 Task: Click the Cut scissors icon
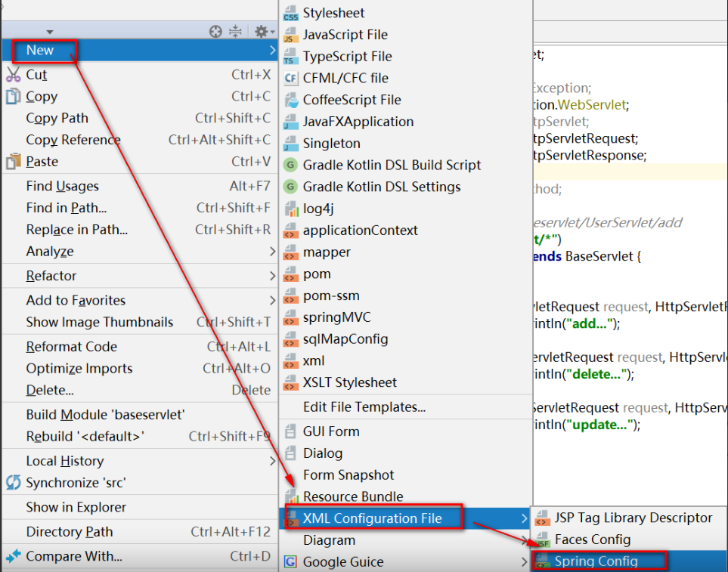click(x=14, y=75)
